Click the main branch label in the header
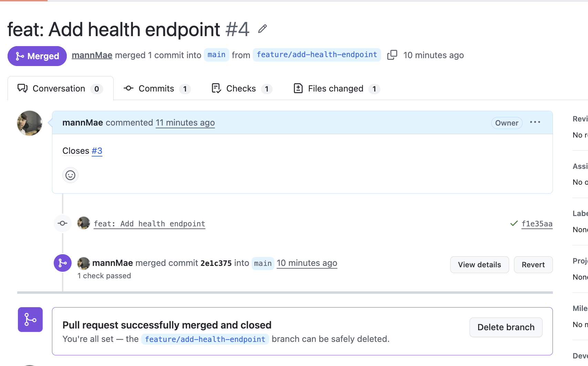 pyautogui.click(x=217, y=55)
